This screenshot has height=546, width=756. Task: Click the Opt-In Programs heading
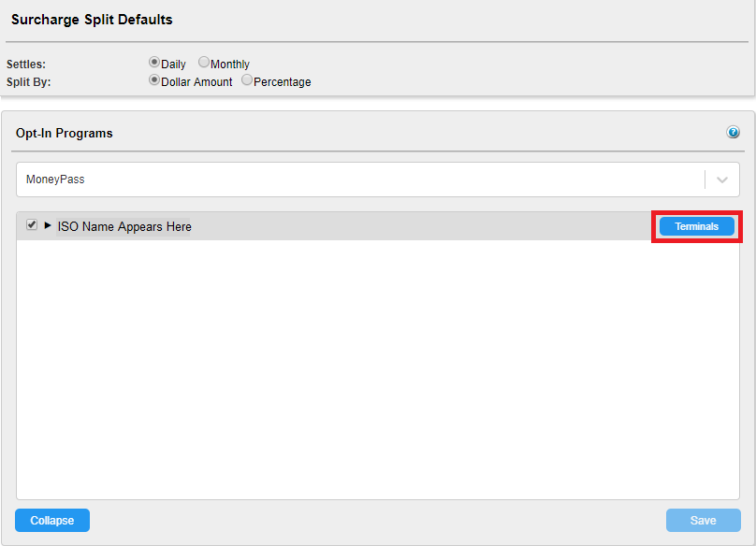pyautogui.click(x=65, y=134)
